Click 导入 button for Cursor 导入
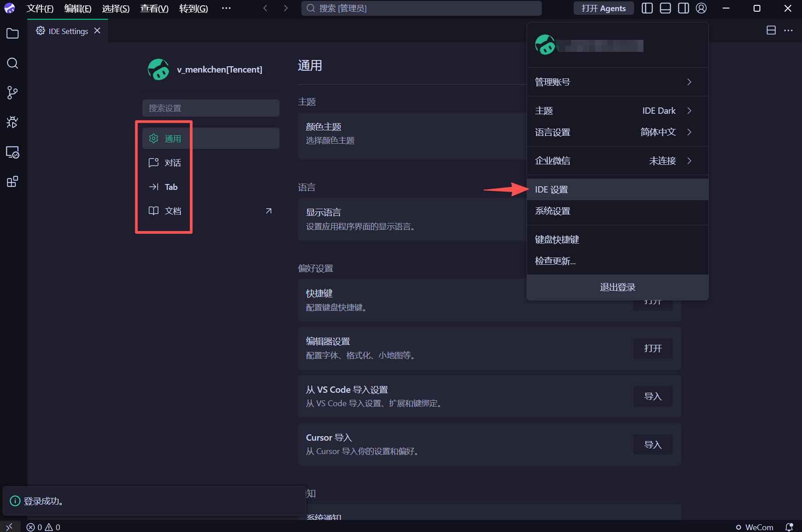The image size is (802, 532). point(653,445)
